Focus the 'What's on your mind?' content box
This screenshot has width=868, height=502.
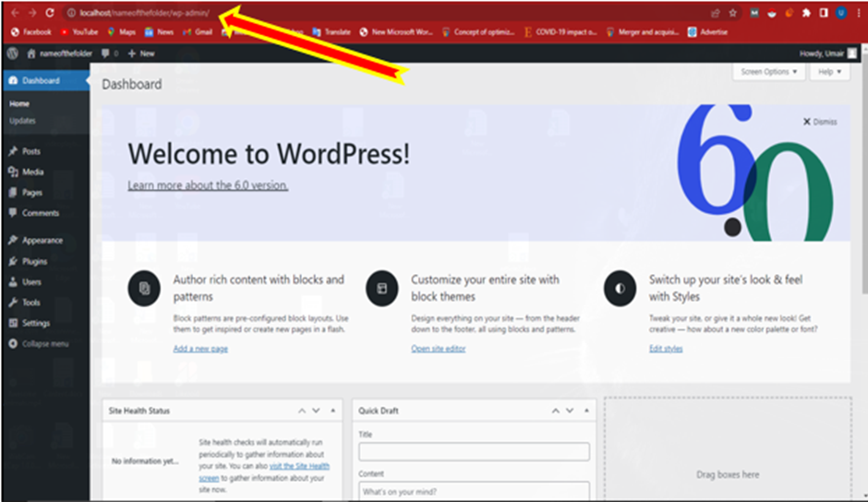pos(474,491)
